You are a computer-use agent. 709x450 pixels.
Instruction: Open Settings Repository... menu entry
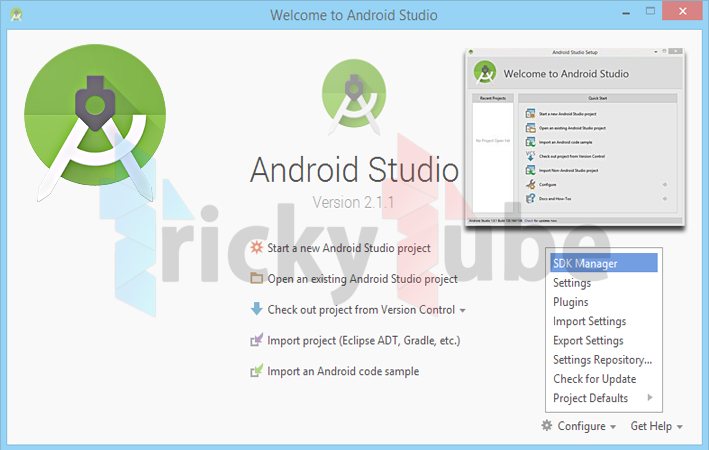604,360
